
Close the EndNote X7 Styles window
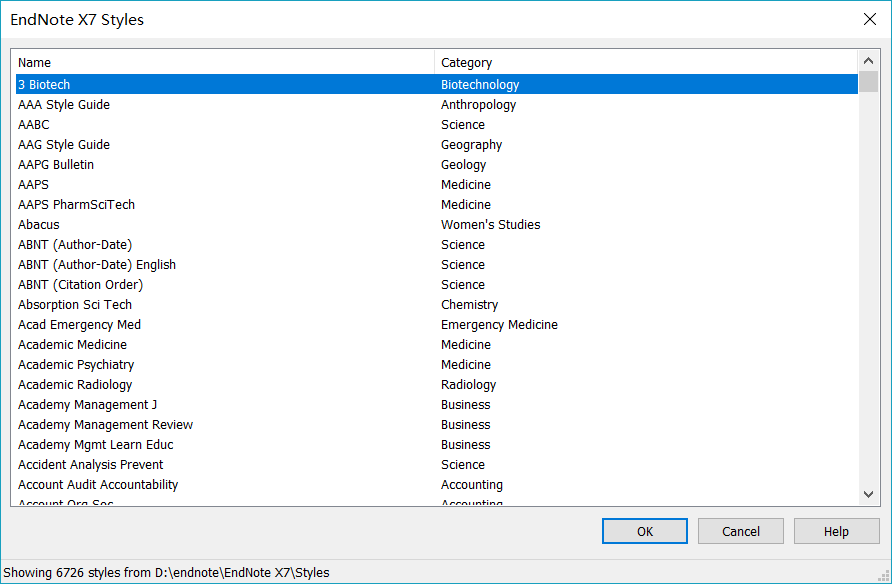870,19
